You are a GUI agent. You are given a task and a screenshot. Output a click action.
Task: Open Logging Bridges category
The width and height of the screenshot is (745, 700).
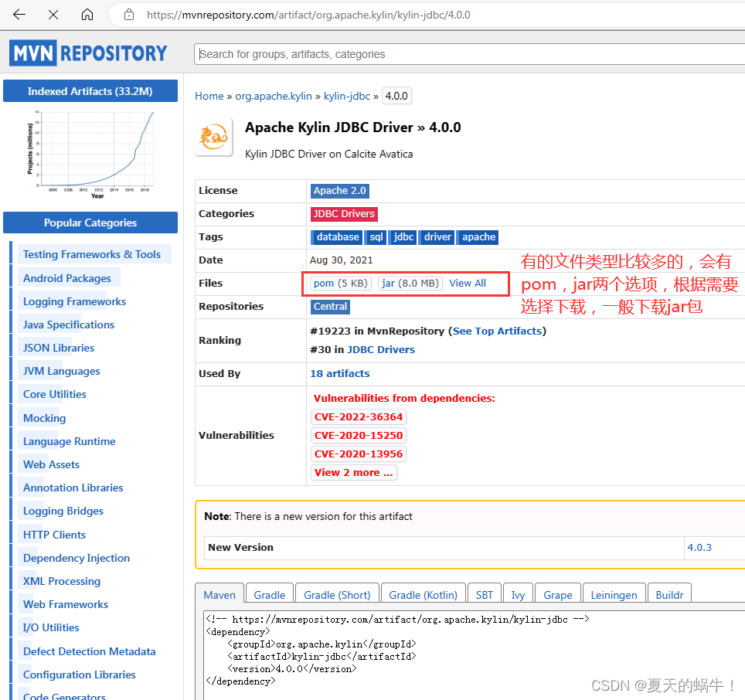pyautogui.click(x=63, y=511)
